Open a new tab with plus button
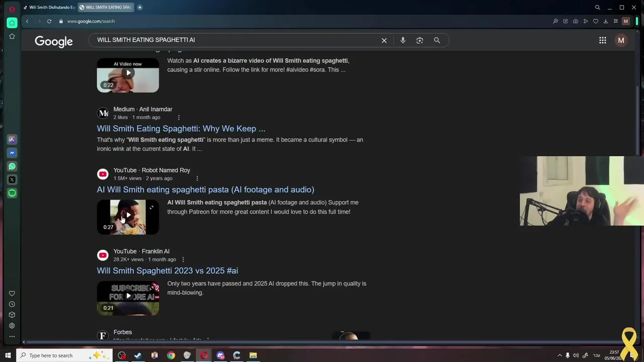This screenshot has height=362, width=644. pos(140,8)
